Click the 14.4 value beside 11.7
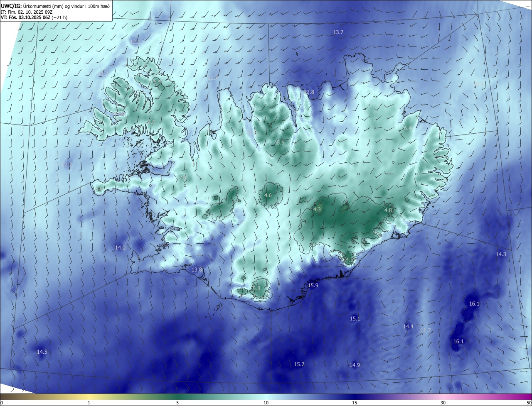The image size is (532, 406). [408, 327]
